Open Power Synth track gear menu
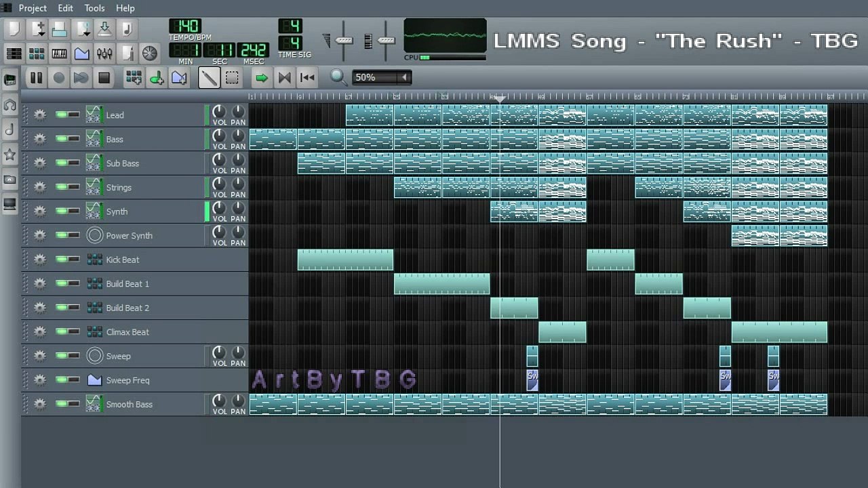868x488 pixels. [40, 235]
